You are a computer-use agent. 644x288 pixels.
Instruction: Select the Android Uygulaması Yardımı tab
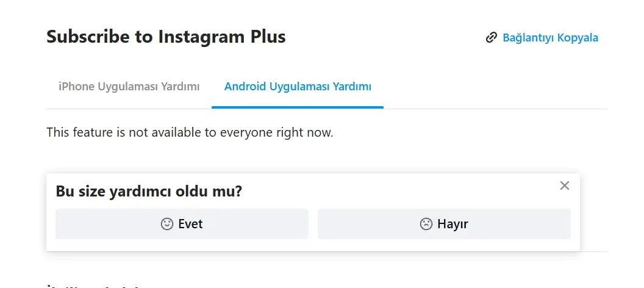[298, 87]
